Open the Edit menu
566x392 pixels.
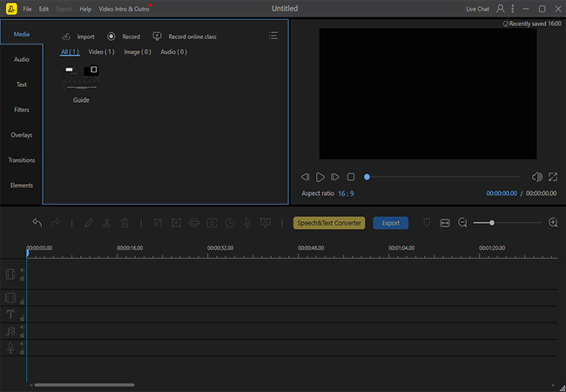coord(44,9)
